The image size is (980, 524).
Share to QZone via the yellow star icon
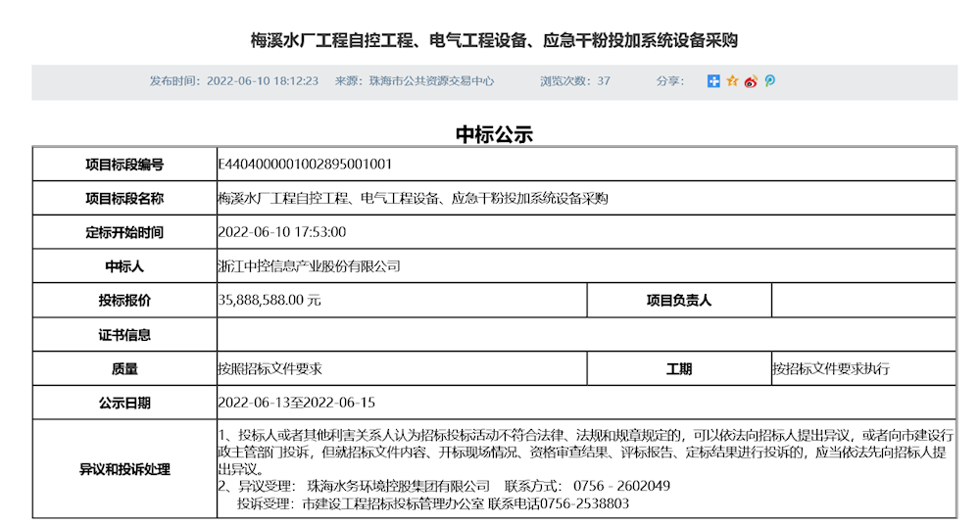732,81
